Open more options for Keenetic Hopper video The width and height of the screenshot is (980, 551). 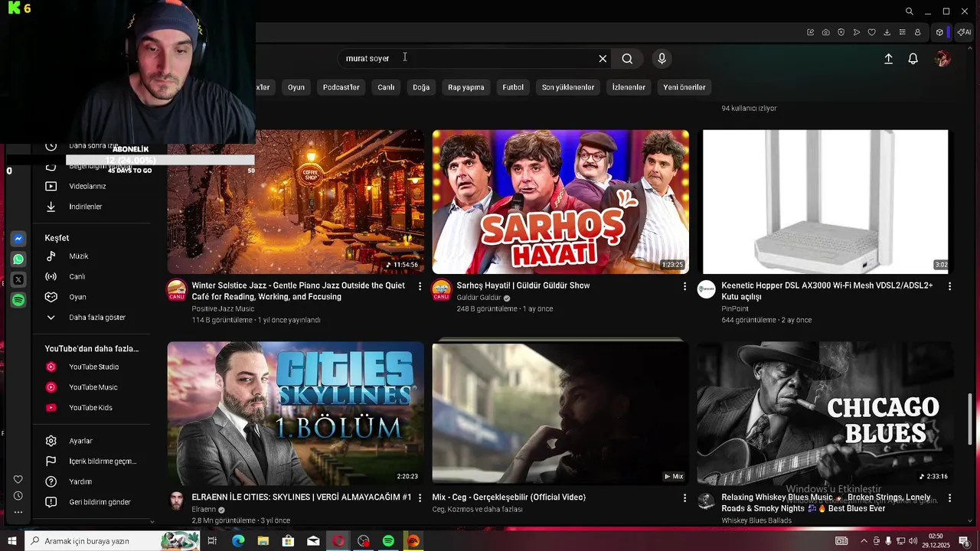coord(949,286)
